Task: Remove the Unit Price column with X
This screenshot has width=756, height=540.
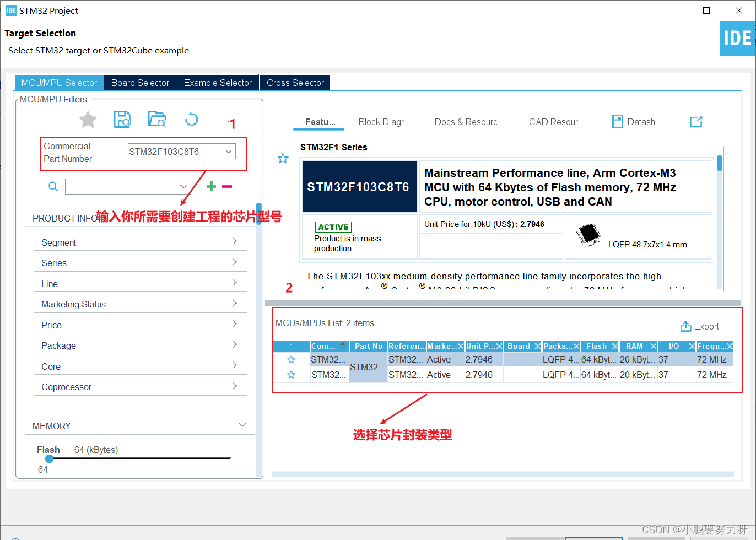Action: [499, 346]
